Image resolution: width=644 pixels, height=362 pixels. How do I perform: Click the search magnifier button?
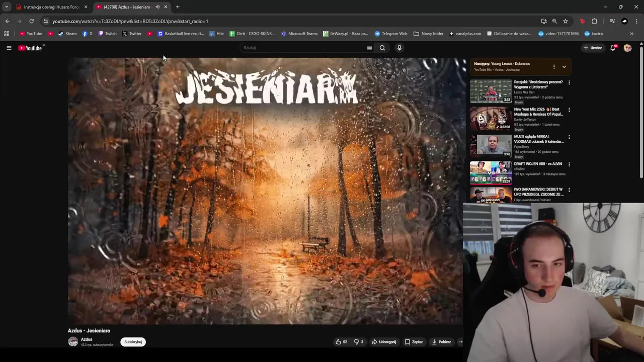pyautogui.click(x=382, y=48)
